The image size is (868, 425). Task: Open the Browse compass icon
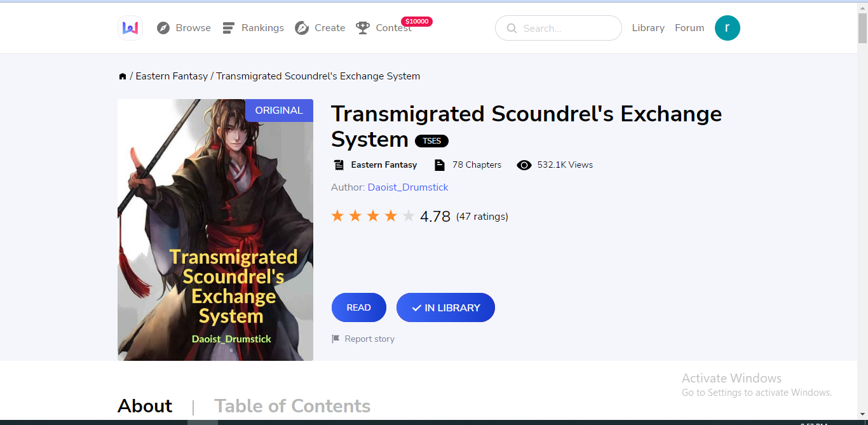pyautogui.click(x=163, y=28)
